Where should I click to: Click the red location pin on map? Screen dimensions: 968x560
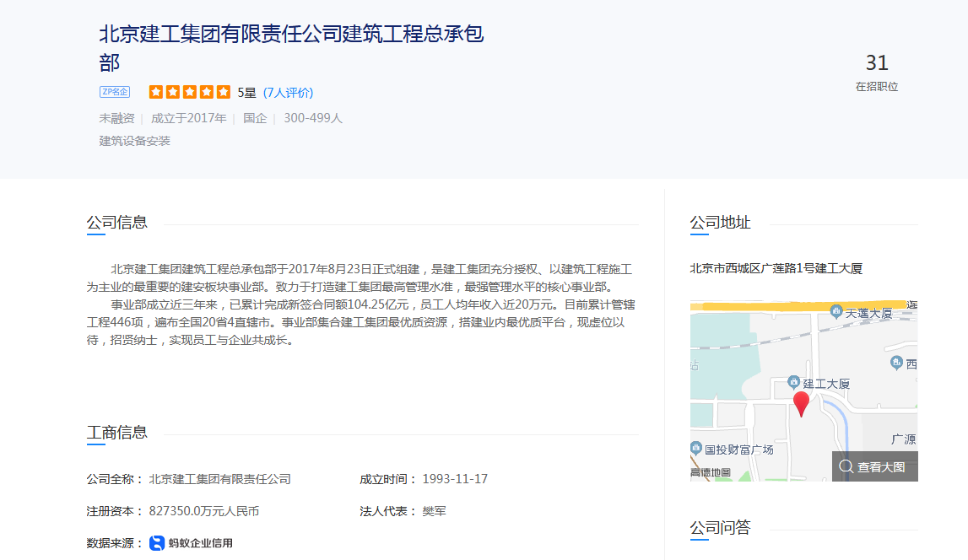point(801,405)
